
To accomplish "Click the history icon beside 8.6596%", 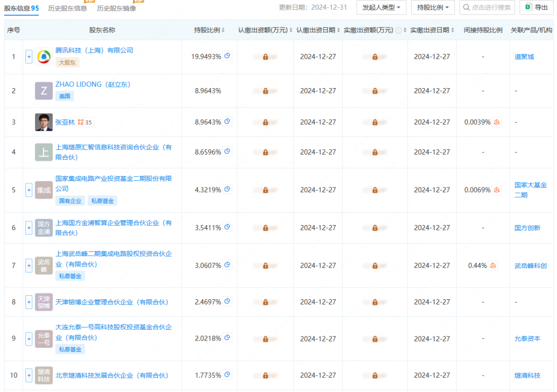I will [x=227, y=151].
